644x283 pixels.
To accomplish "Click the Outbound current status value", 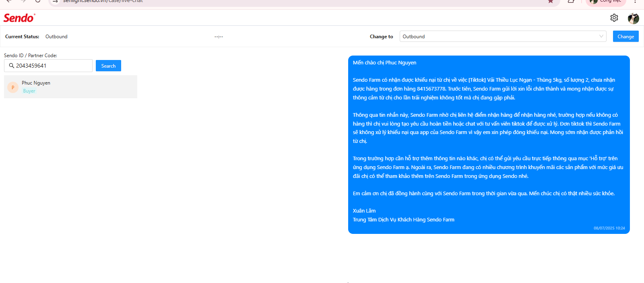I will point(56,37).
